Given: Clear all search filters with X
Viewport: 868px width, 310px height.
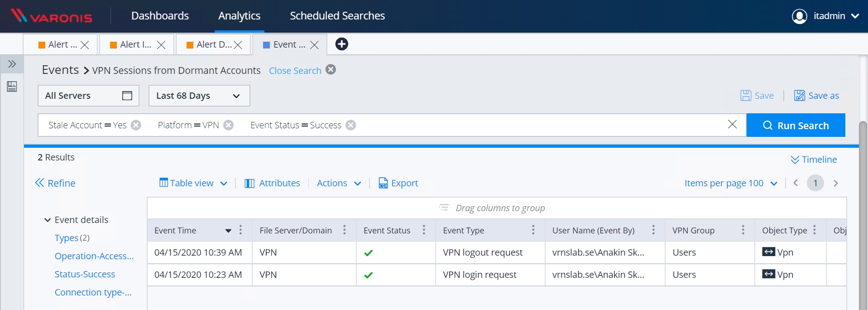Looking at the screenshot, I should click(x=732, y=124).
